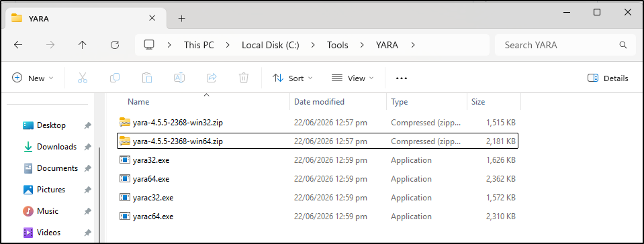Add a new tab with plus button
The image size is (644, 244).
(x=181, y=19)
